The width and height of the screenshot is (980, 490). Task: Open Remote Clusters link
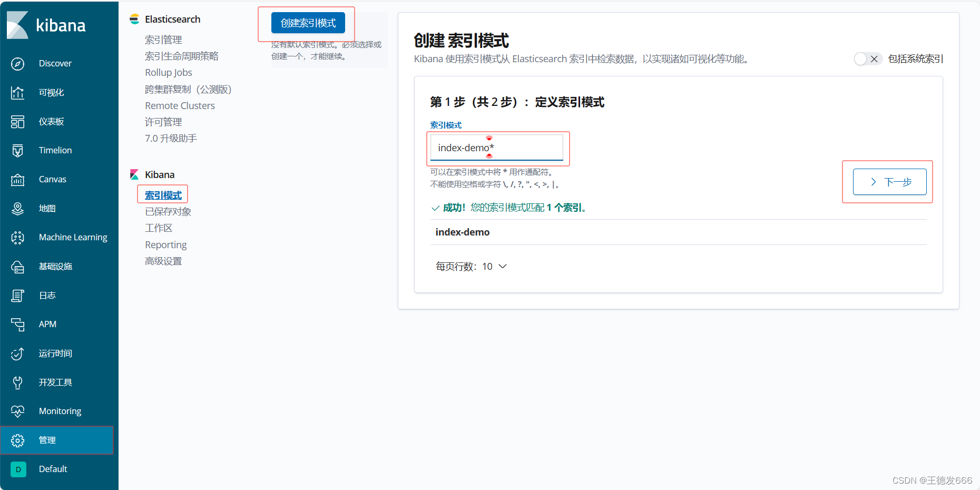180,105
